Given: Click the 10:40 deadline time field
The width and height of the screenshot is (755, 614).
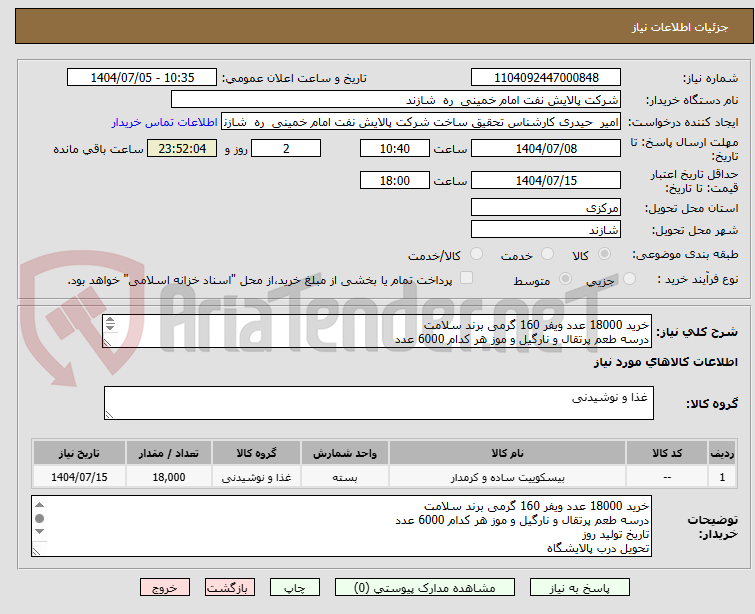Looking at the screenshot, I should [x=395, y=148].
